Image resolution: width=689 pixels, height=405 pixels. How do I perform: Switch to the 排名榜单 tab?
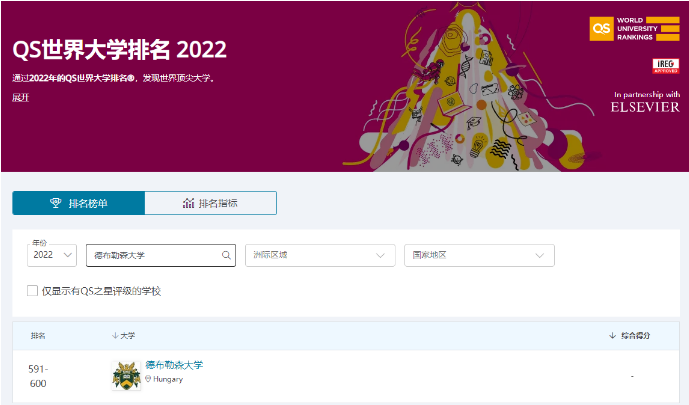coord(78,203)
